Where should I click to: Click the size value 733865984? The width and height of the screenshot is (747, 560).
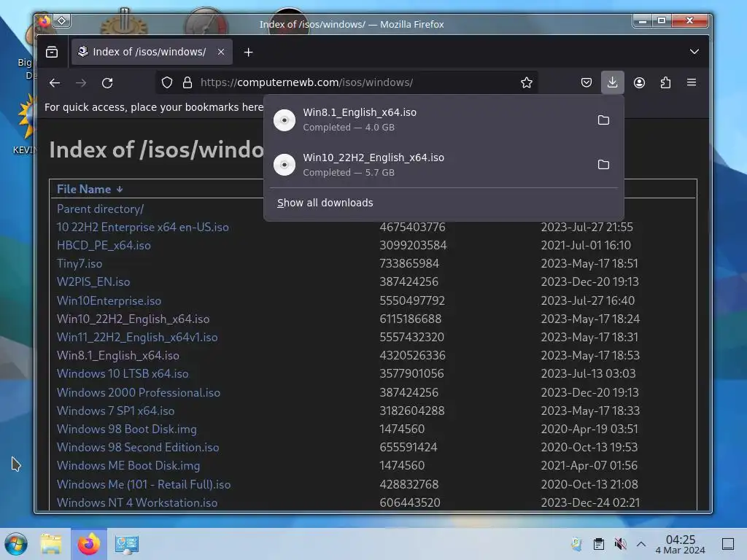(x=409, y=263)
